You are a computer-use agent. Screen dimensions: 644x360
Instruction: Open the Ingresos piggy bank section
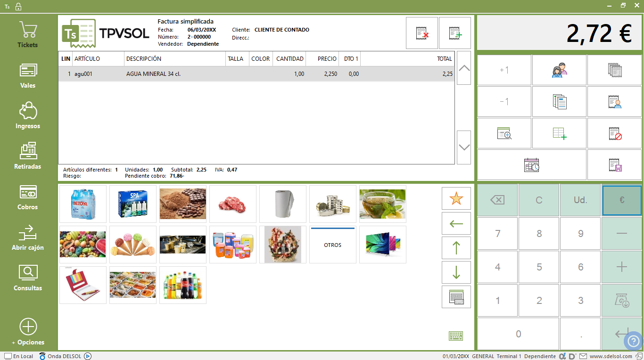[x=28, y=116]
